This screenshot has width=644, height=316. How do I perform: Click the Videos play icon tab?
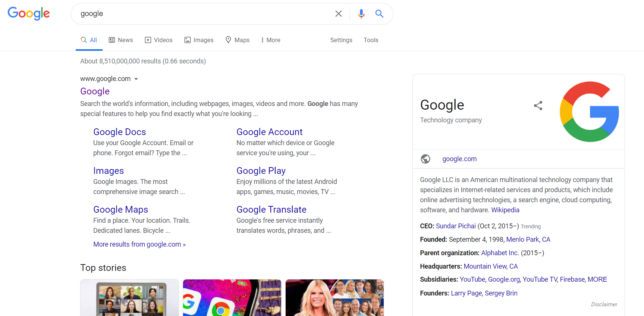coord(148,40)
